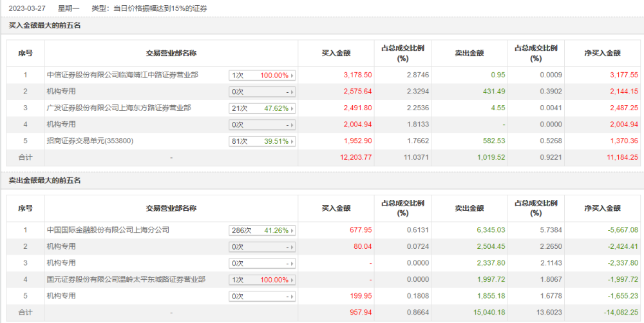Image resolution: width=644 pixels, height=323 pixels.
Task: Click the 买入金额最大的前五名 section heading
Action: (44, 26)
